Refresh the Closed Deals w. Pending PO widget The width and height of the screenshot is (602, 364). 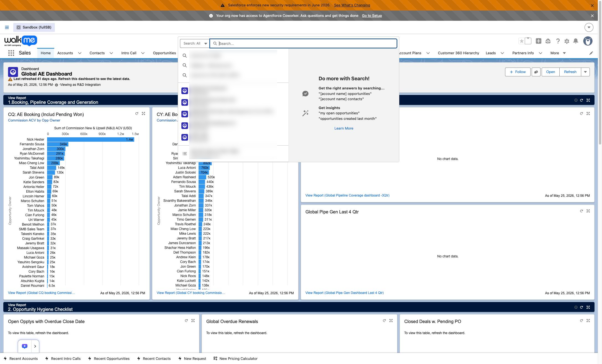click(x=582, y=321)
